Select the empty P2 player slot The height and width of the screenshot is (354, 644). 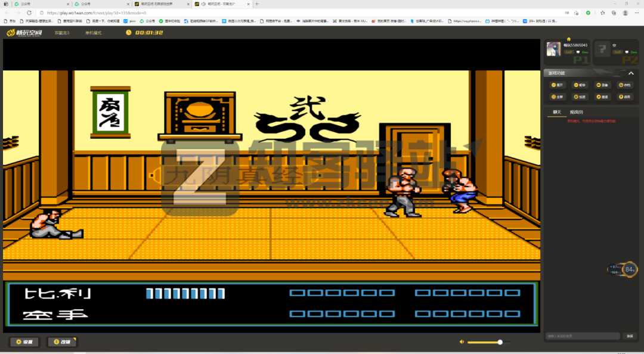(x=603, y=49)
